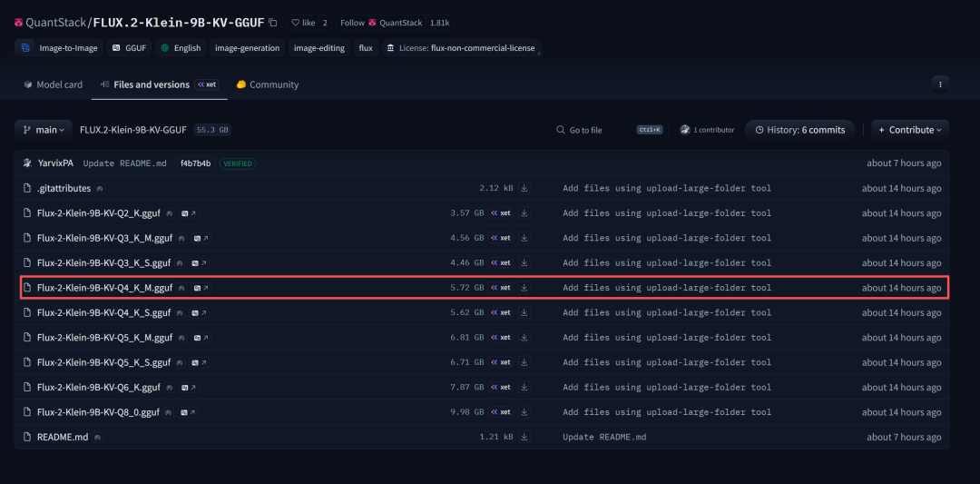Image resolution: width=980 pixels, height=484 pixels.
Task: Open the three-dot more options menu
Action: click(x=940, y=84)
